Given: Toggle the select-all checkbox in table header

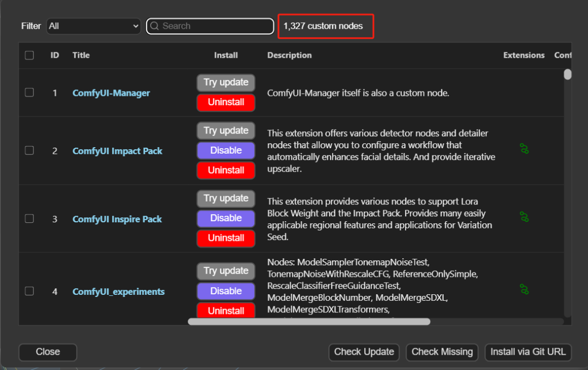Looking at the screenshot, I should pyautogui.click(x=29, y=55).
